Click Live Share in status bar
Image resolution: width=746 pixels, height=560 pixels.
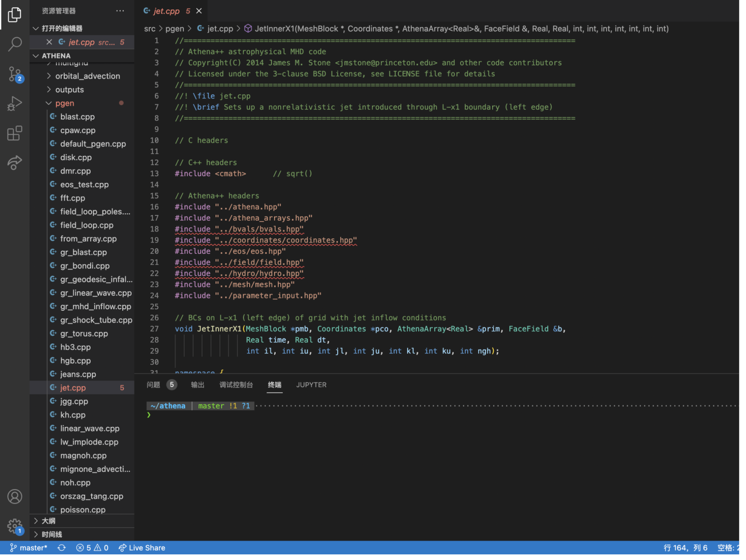(142, 548)
